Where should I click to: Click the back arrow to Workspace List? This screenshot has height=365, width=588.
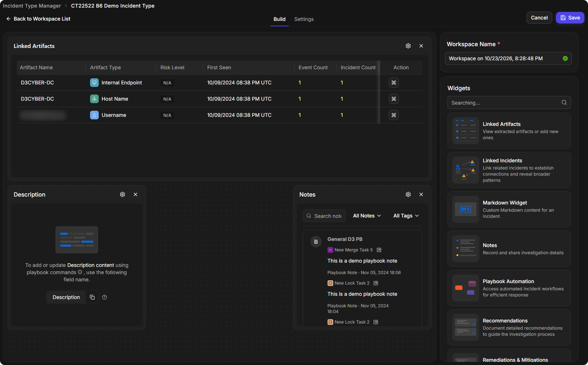(x=9, y=19)
